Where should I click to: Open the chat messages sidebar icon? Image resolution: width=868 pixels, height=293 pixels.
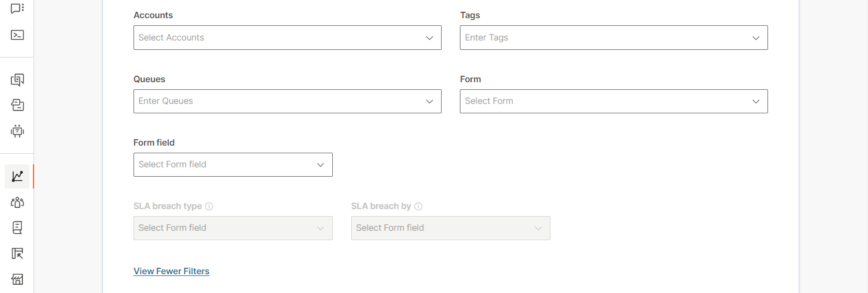coord(17,8)
